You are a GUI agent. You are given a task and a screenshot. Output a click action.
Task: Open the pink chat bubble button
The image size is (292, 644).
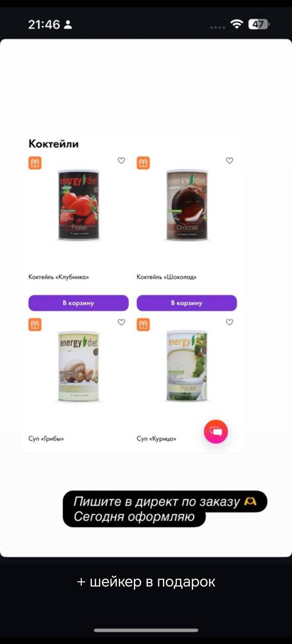pyautogui.click(x=216, y=432)
